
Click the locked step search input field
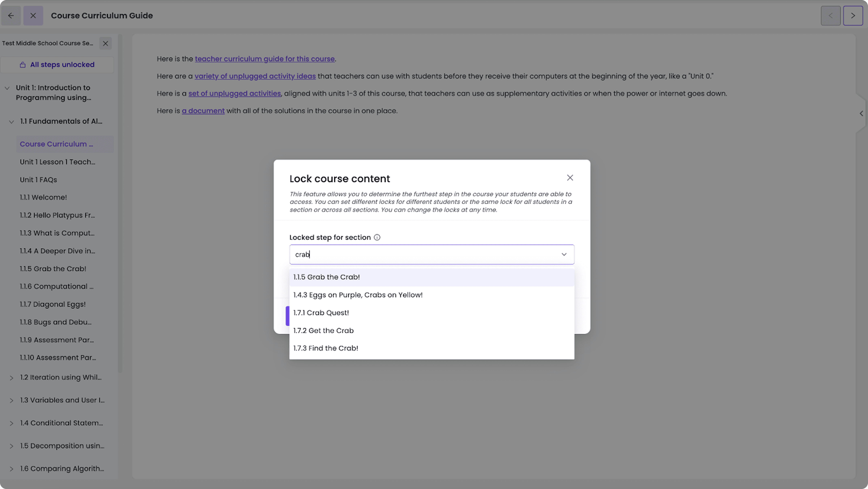pyautogui.click(x=404, y=255)
